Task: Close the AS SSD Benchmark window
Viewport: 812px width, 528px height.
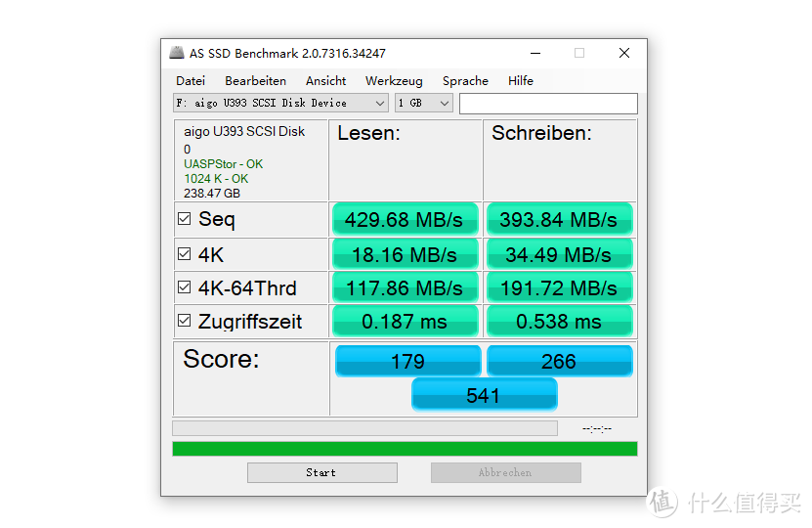Action: coord(624,53)
